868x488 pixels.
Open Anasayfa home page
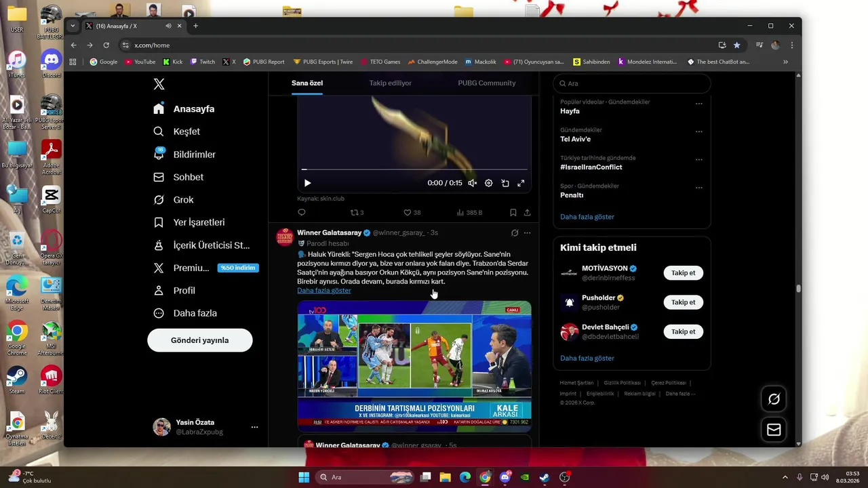point(184,109)
